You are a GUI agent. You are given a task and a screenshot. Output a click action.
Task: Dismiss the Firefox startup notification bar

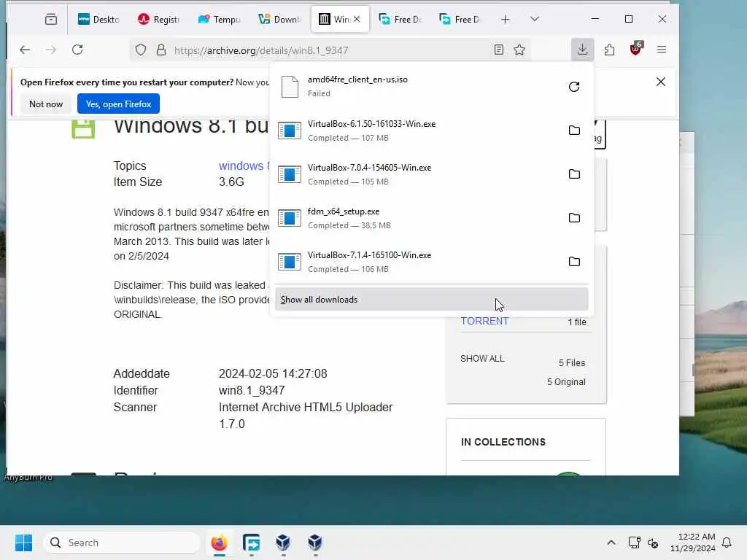tap(660, 82)
